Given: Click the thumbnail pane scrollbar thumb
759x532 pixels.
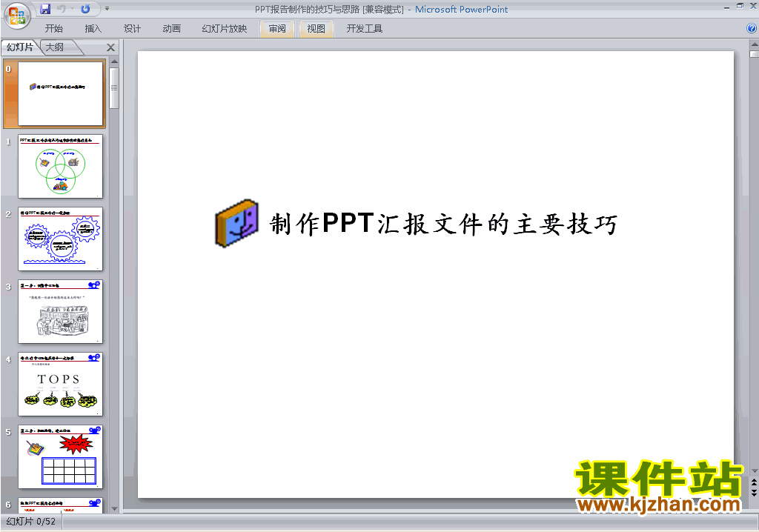Looking at the screenshot, I should tap(114, 88).
